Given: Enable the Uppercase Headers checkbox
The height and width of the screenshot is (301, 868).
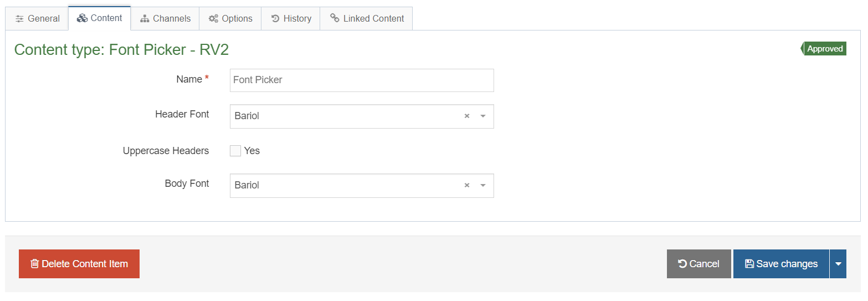Looking at the screenshot, I should pos(235,151).
